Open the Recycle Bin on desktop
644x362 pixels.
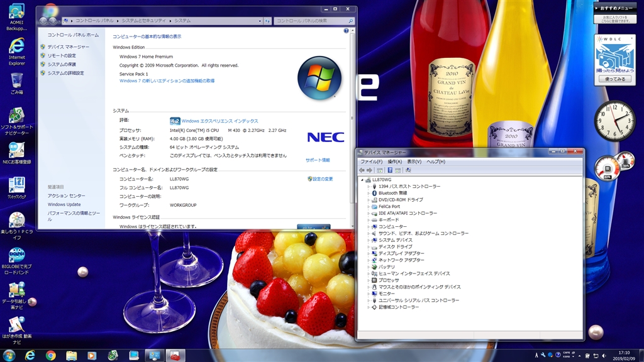(16, 80)
